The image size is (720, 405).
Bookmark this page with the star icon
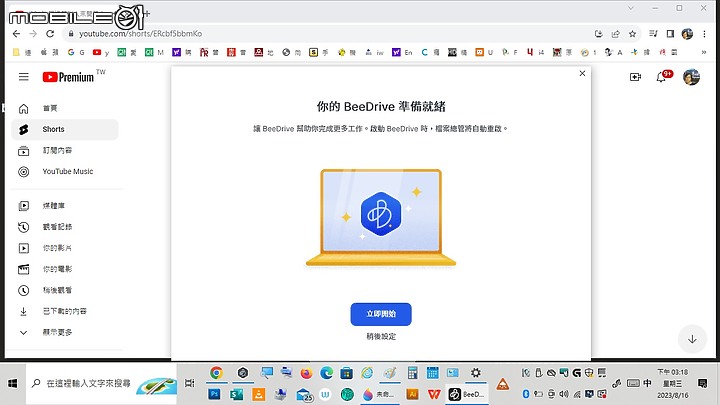click(632, 34)
